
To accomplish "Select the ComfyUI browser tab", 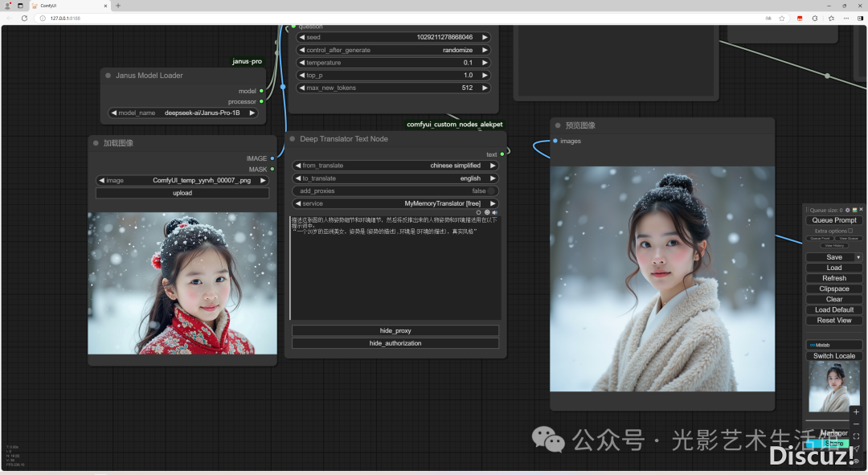I will pos(70,6).
